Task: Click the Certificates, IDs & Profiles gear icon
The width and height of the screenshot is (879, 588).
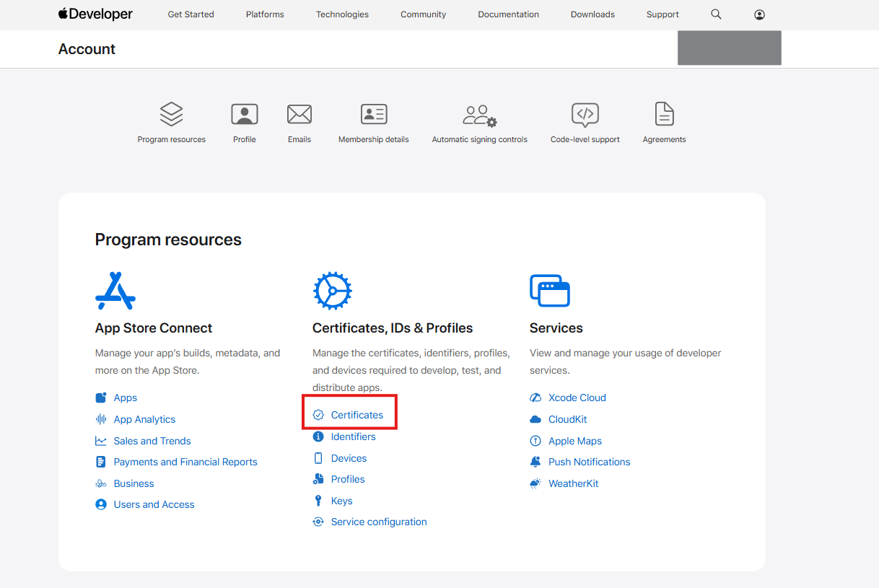Action: 332,291
